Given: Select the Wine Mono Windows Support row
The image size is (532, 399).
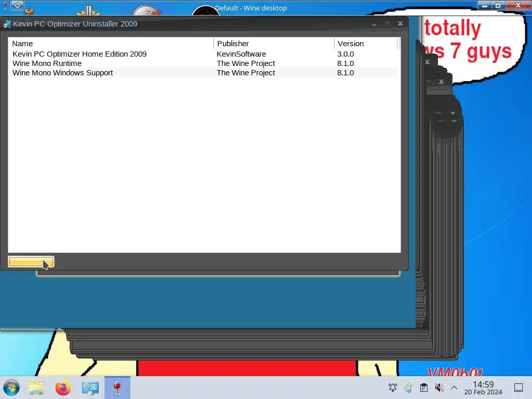Looking at the screenshot, I should 203,73.
